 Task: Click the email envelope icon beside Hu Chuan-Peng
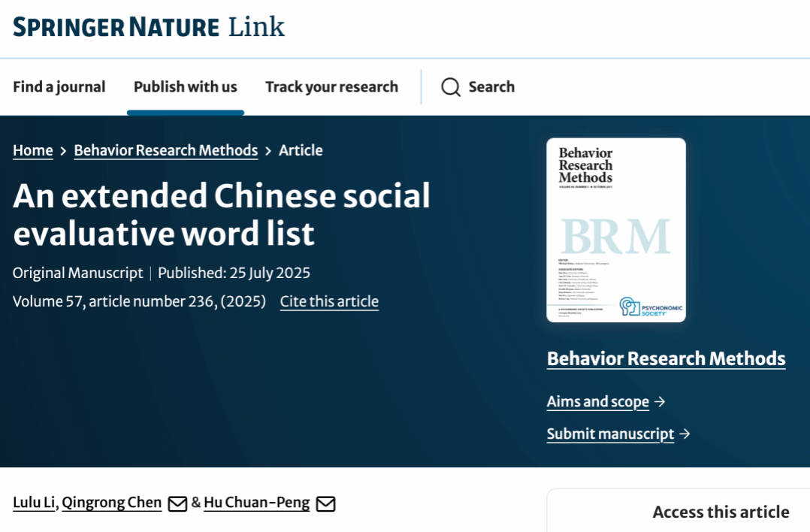(325, 503)
